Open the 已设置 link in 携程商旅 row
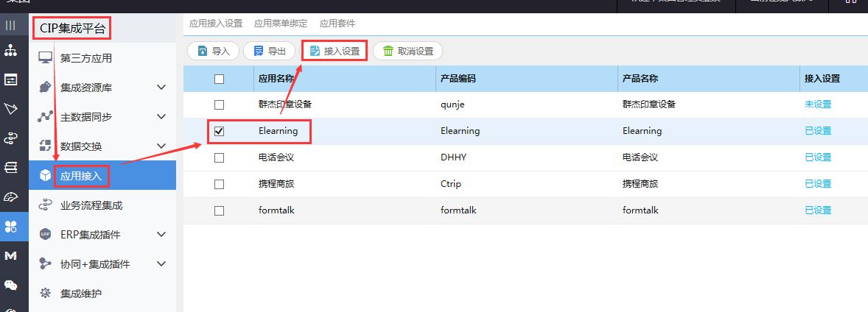The width and height of the screenshot is (868, 312). coord(818,184)
